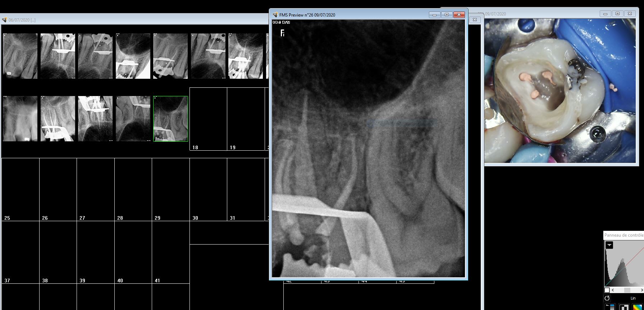Close the FMS Preview n°26 window
The image size is (644, 310).
click(459, 15)
